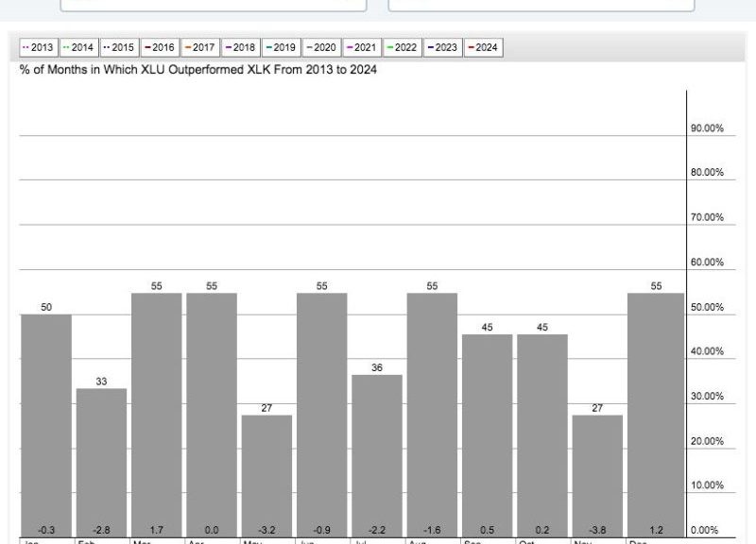Click the "-3.2" value at the bar base
Screen dimensions: 756x544
pos(266,531)
